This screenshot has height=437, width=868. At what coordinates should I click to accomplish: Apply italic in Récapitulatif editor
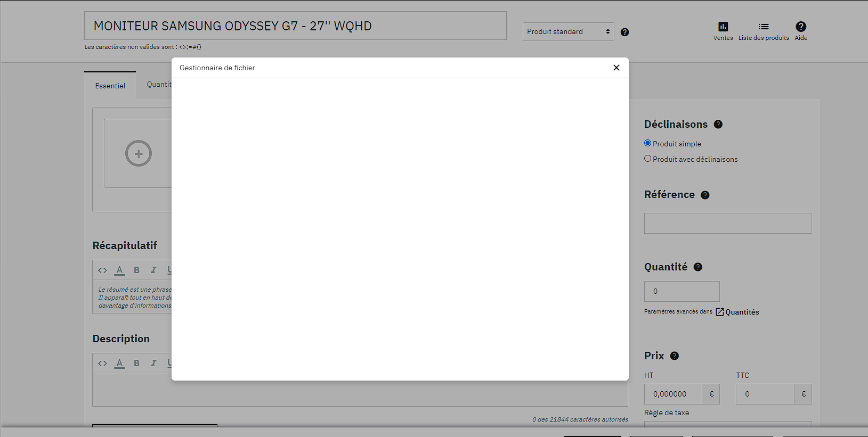(x=153, y=270)
